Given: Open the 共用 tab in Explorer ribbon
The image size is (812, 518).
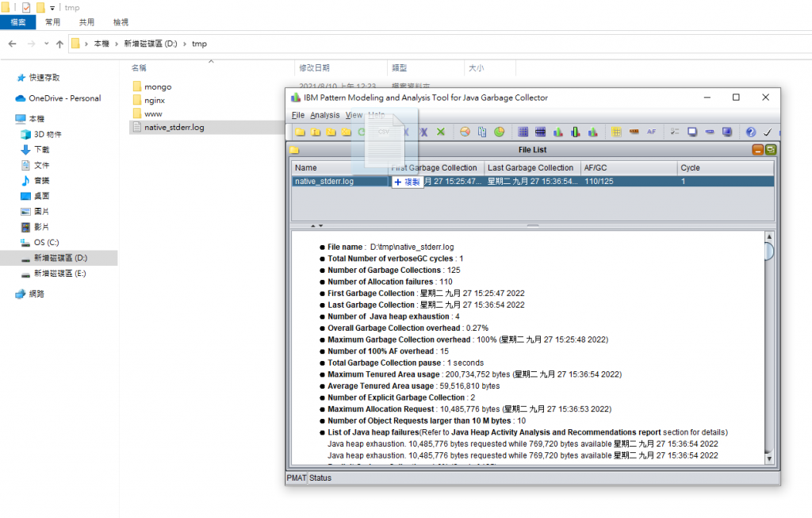Looking at the screenshot, I should (x=86, y=22).
